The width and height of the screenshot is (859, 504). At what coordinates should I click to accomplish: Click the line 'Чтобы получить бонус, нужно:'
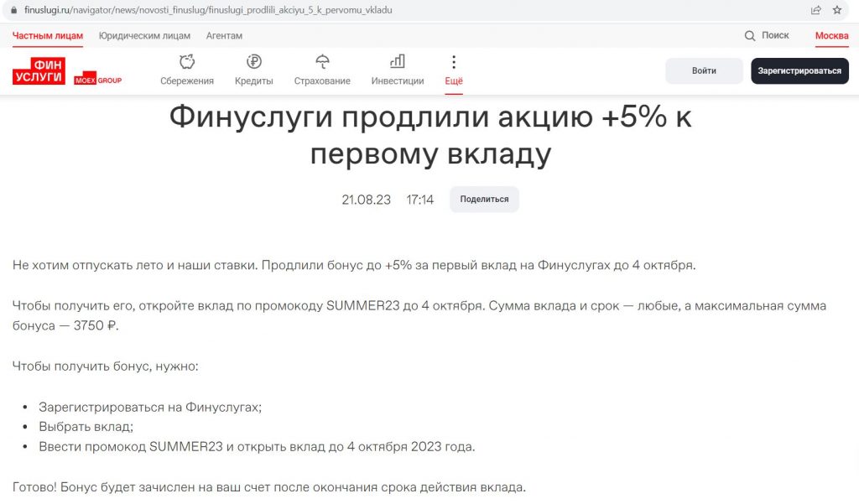coord(105,366)
